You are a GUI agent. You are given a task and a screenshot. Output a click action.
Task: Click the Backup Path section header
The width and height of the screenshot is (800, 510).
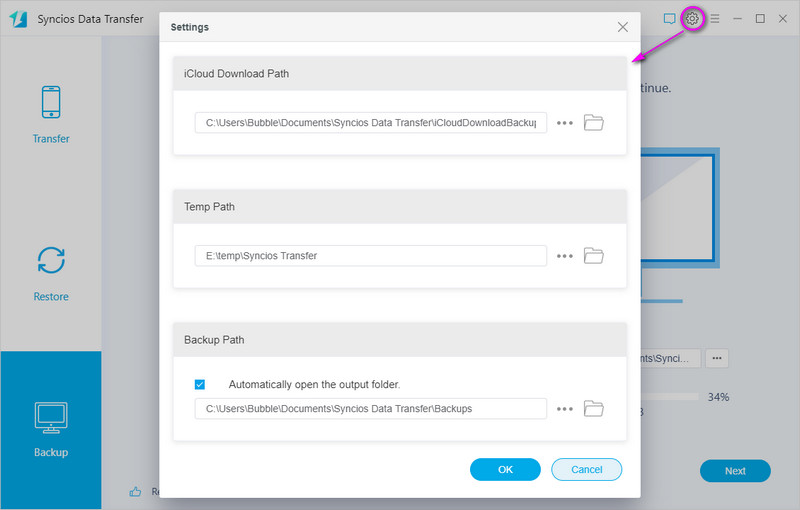point(399,340)
